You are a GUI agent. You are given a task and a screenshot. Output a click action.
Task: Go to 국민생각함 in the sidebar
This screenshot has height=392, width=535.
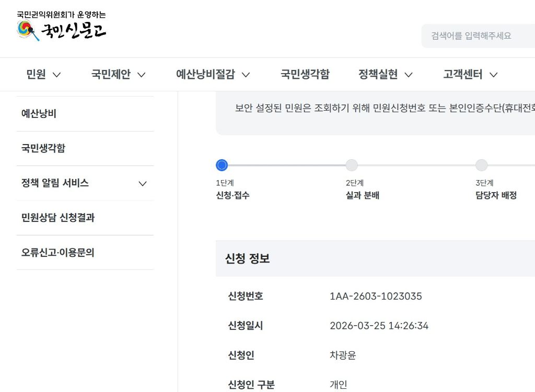click(x=43, y=149)
